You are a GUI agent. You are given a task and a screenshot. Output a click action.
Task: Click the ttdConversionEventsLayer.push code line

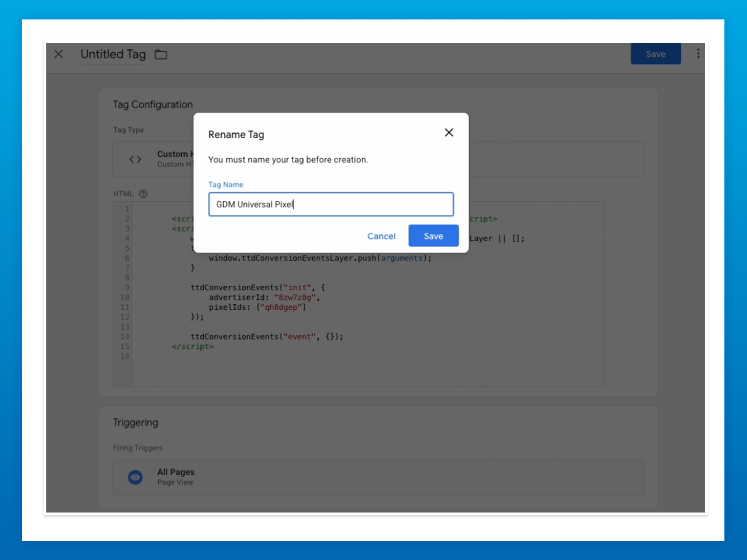click(x=320, y=258)
